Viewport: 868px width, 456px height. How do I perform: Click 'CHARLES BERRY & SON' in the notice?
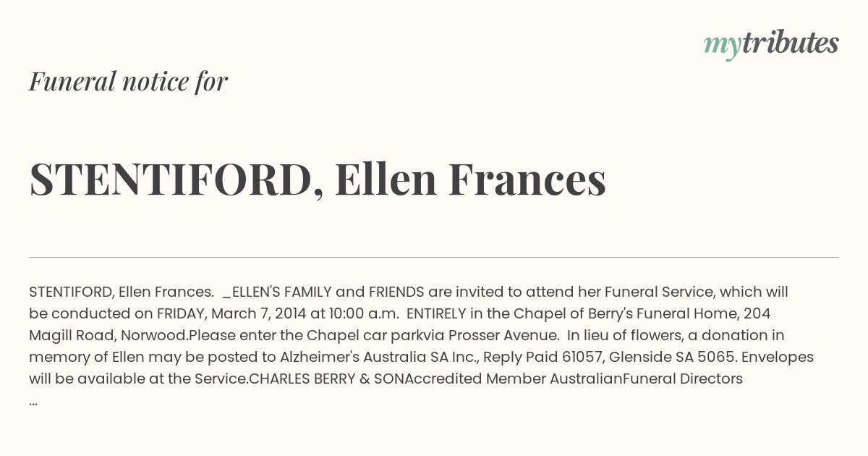(x=326, y=379)
